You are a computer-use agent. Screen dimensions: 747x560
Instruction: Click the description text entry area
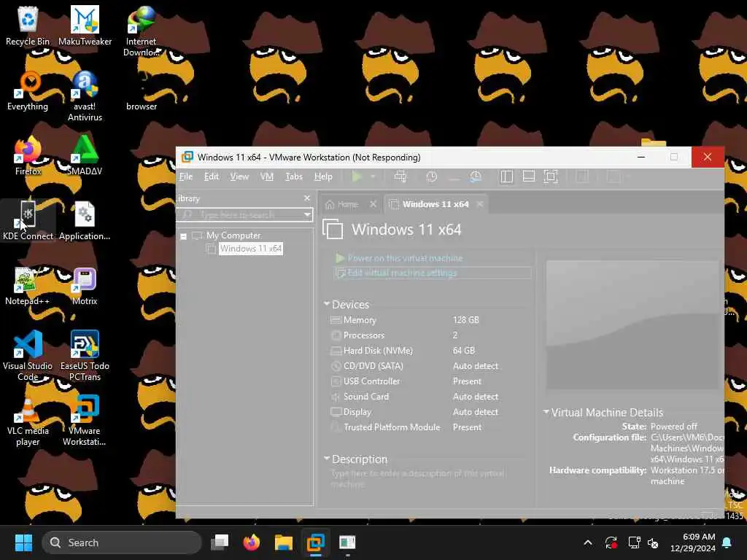(419, 478)
